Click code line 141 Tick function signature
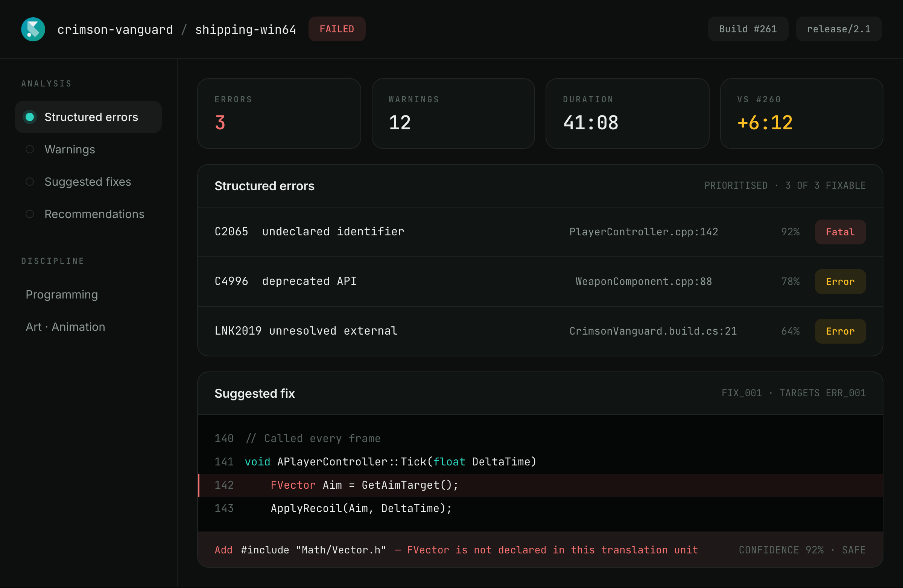 [540, 462]
